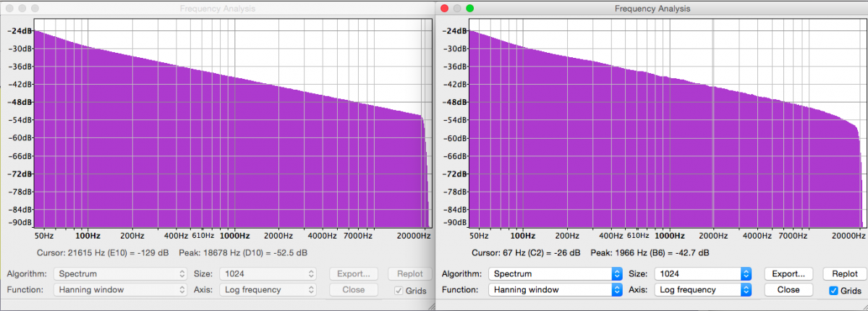Open Algorithm dropdown in left window
The image size is (868, 311).
point(120,274)
